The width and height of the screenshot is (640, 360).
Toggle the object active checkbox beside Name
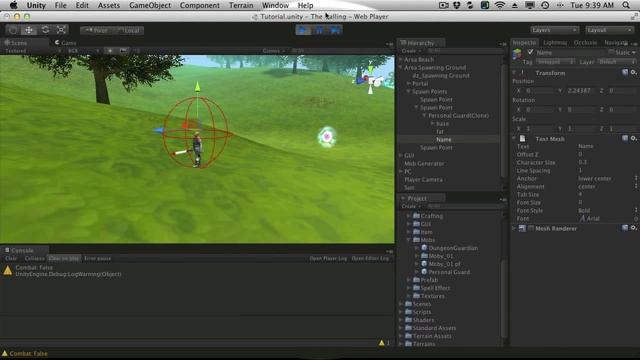click(530, 52)
